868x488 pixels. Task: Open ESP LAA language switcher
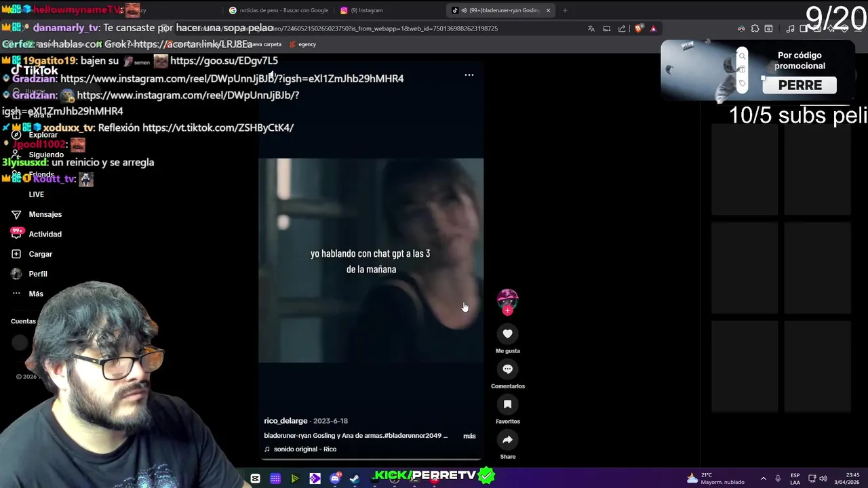[795, 479]
